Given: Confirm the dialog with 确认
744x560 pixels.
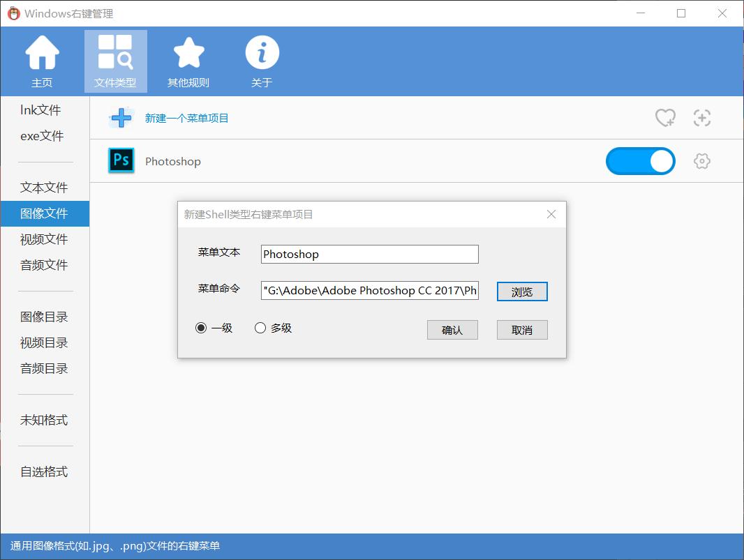Looking at the screenshot, I should (x=452, y=329).
